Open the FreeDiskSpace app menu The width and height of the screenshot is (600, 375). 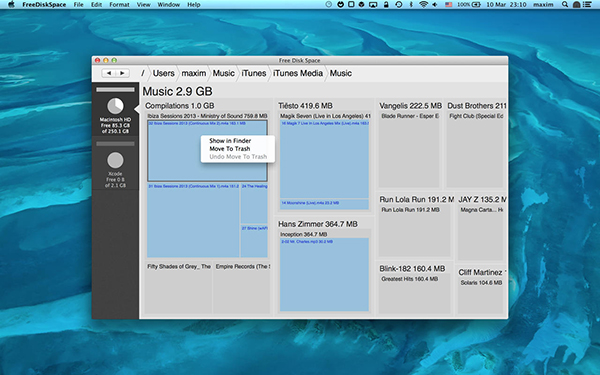[x=44, y=5]
